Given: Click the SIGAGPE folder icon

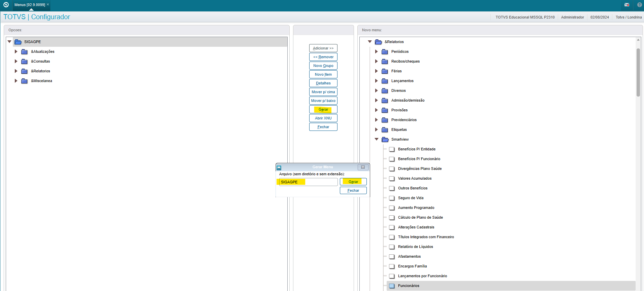Looking at the screenshot, I should (x=18, y=42).
